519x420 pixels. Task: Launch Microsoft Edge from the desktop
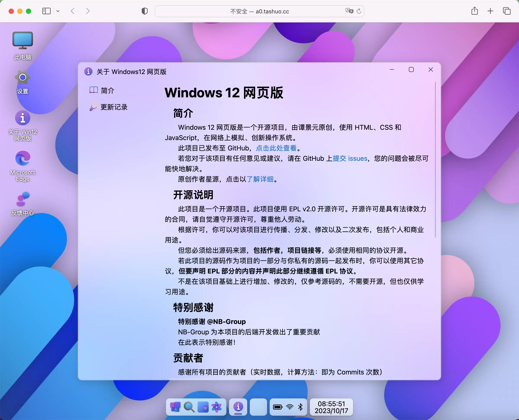[22, 166]
